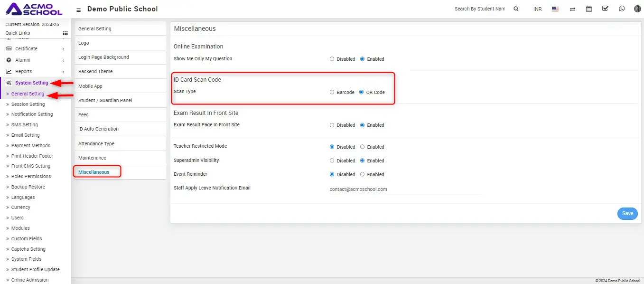The width and height of the screenshot is (644, 284).
Task: Open Roles Permissions in sidebar
Action: click(x=31, y=176)
